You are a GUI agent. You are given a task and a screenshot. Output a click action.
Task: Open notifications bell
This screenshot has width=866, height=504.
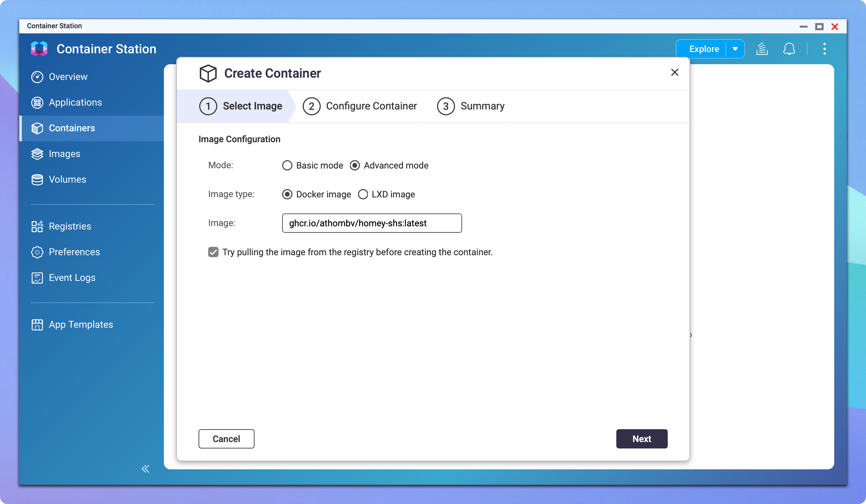click(789, 49)
